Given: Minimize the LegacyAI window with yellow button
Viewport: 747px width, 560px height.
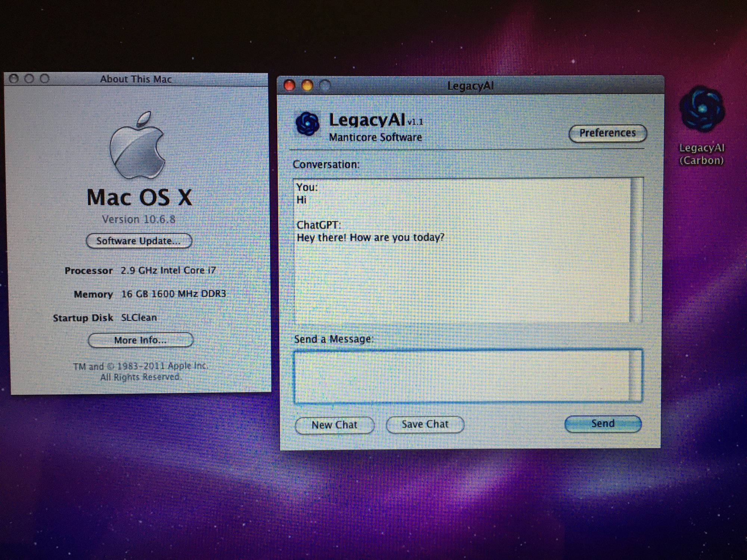Looking at the screenshot, I should pyautogui.click(x=307, y=86).
